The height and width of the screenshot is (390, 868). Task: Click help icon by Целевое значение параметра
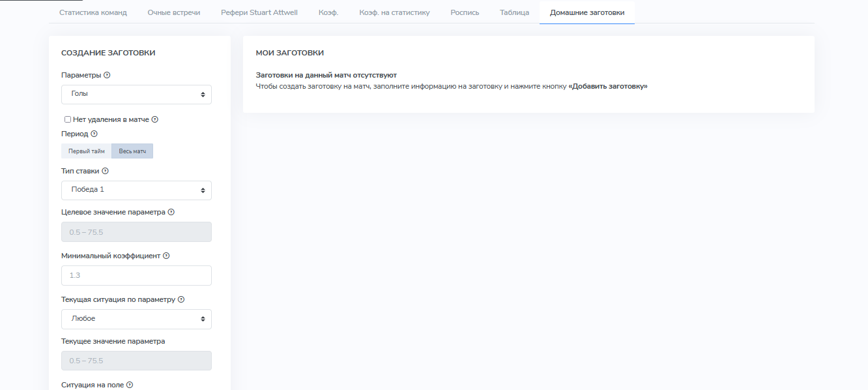tap(171, 212)
